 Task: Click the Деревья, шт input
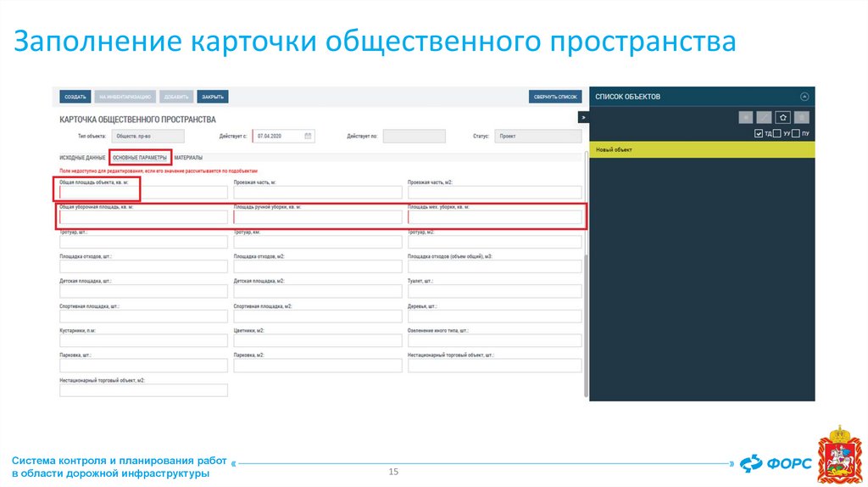pos(495,316)
